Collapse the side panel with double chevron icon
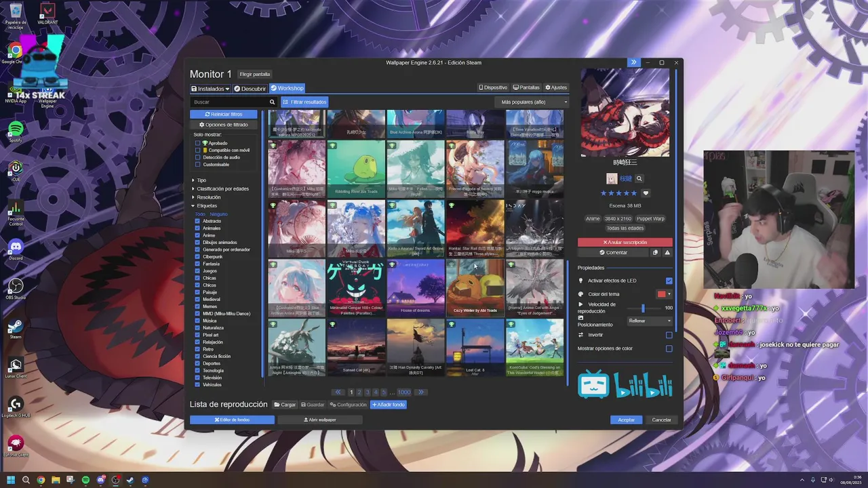 pyautogui.click(x=633, y=62)
